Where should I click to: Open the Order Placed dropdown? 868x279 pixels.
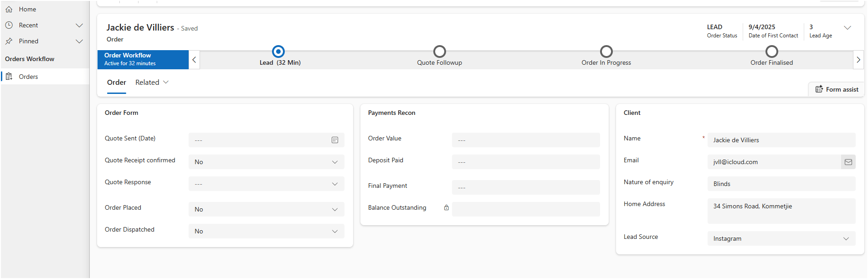(267, 209)
